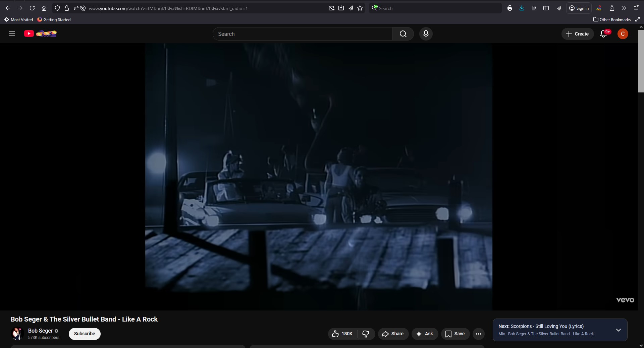Click the Share button

click(x=393, y=334)
